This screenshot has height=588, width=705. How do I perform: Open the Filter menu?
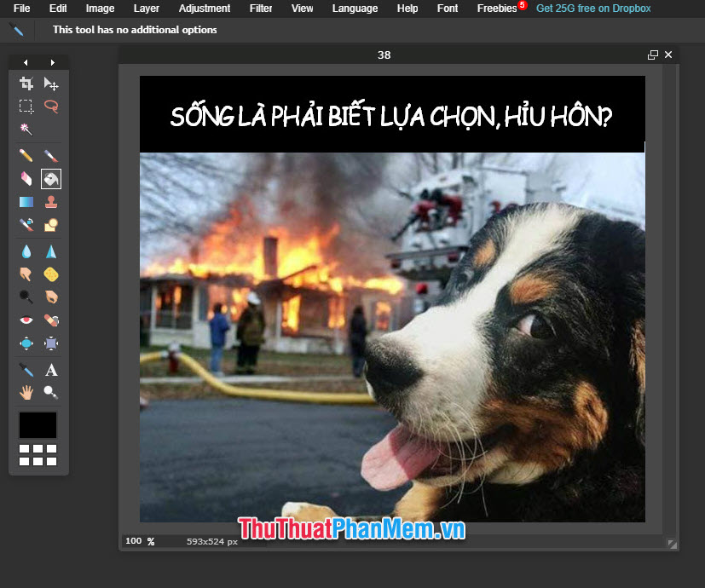point(261,8)
